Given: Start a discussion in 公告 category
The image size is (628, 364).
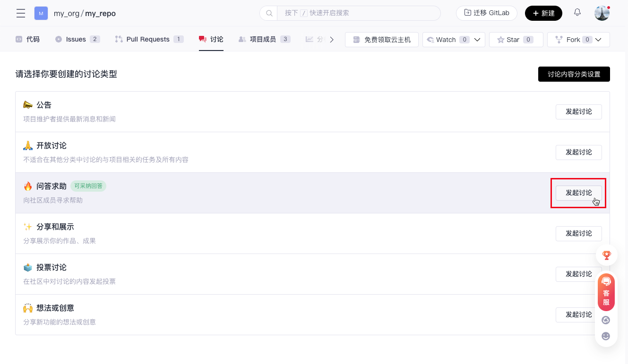Looking at the screenshot, I should click(x=578, y=112).
